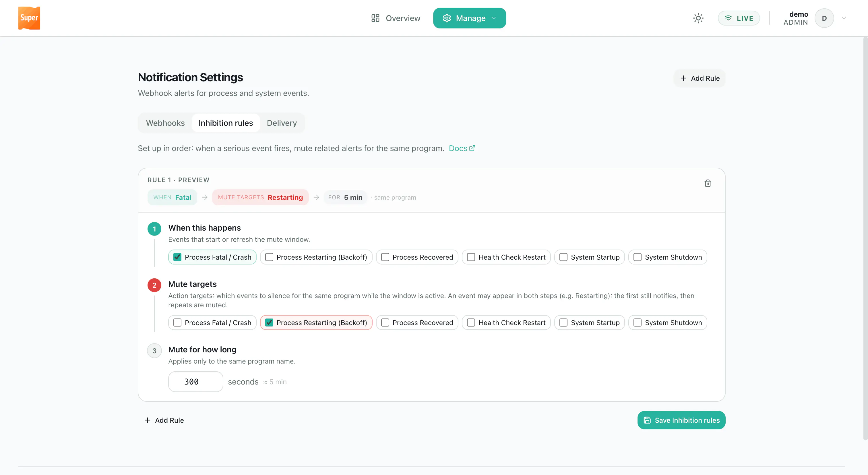The width and height of the screenshot is (868, 475).
Task: Check System Startup under Mute targets
Action: coord(589,323)
